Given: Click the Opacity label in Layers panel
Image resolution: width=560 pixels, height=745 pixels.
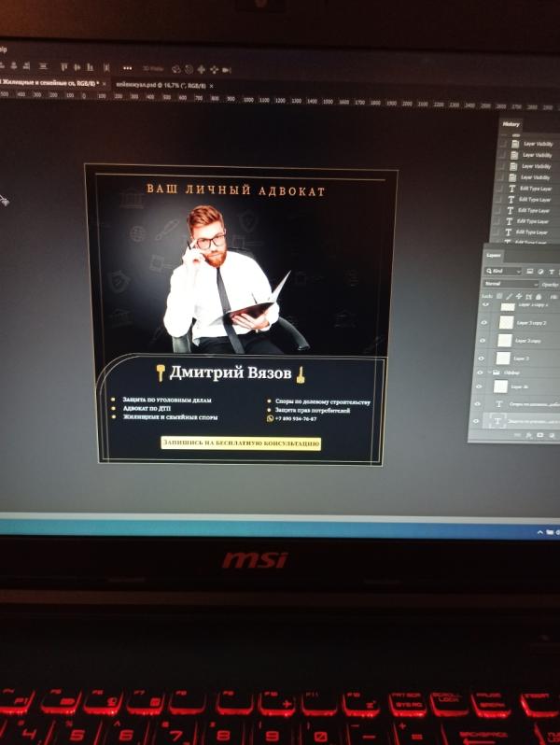Looking at the screenshot, I should pos(551,285).
